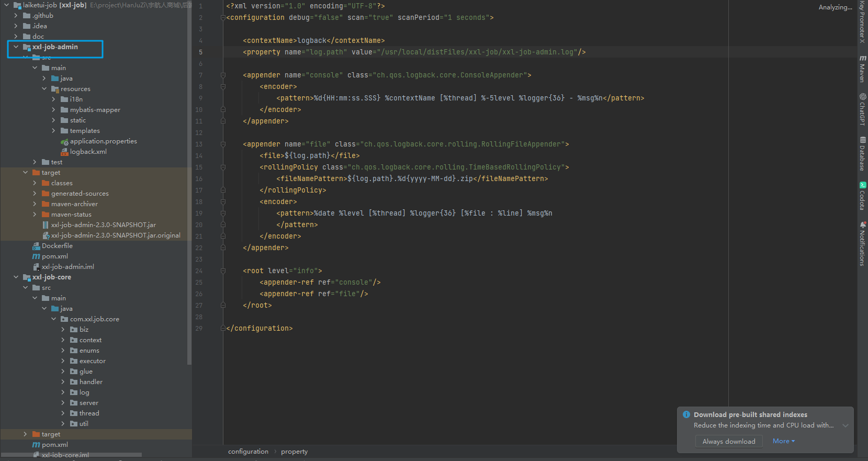Select the logback.xml file in tree
This screenshot has height=461, width=868.
pos(88,152)
